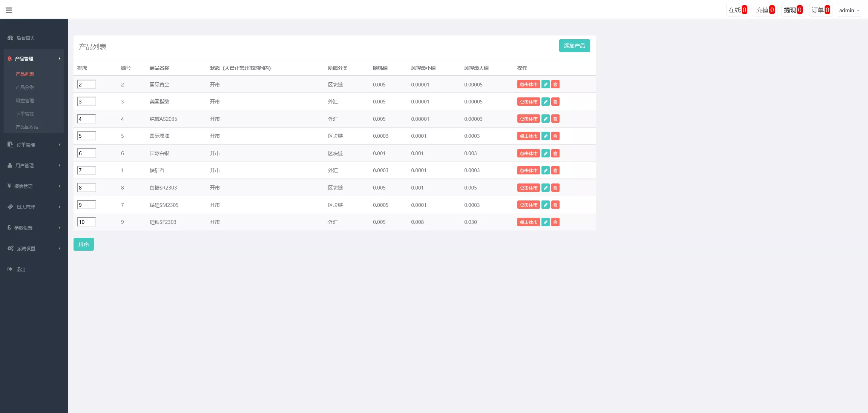The image size is (868, 413).
Task: Click the 退出 logout icon
Action: [10, 269]
